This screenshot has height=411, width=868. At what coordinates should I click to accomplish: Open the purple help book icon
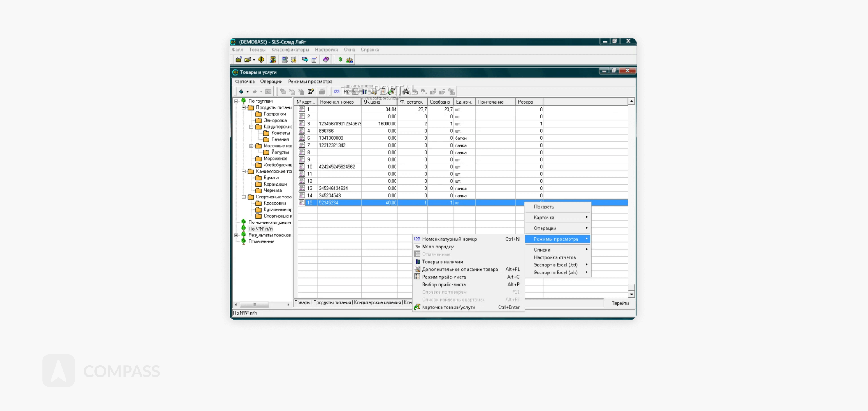pyautogui.click(x=326, y=60)
